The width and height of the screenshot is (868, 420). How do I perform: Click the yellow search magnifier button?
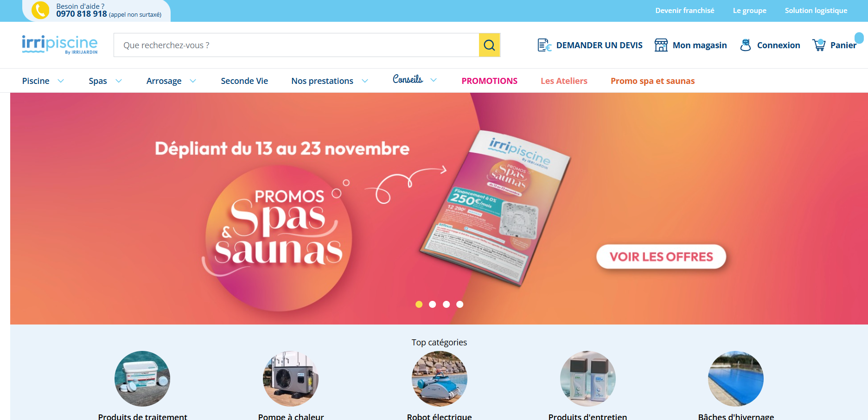[489, 45]
